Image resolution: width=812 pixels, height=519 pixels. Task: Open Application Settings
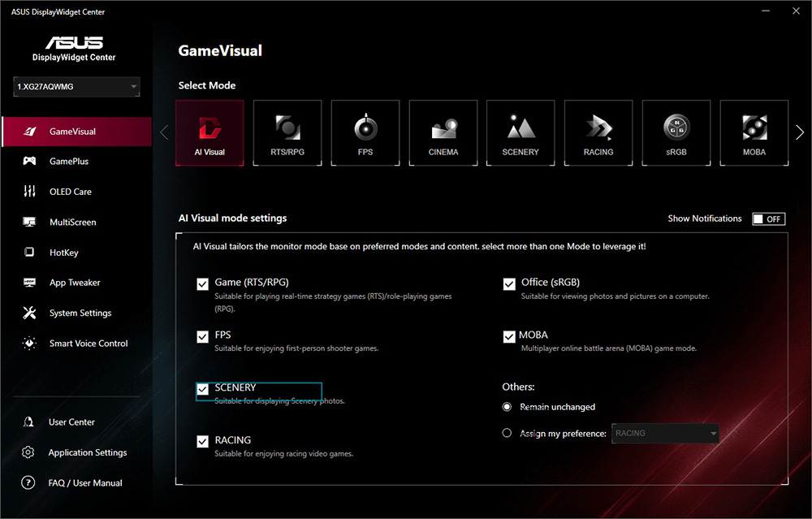tap(87, 452)
